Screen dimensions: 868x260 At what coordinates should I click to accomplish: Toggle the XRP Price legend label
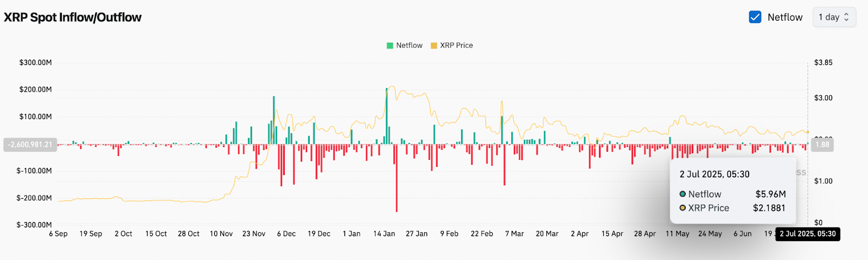coord(456,45)
